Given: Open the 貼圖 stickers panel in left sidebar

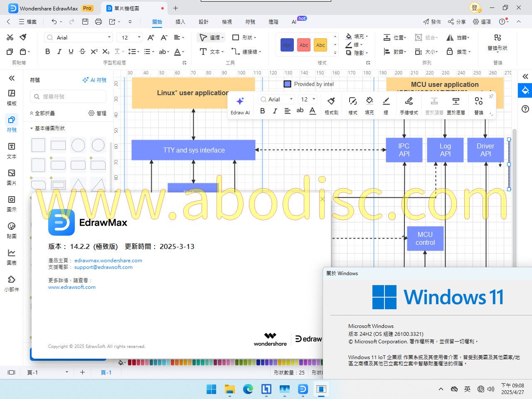Looking at the screenshot, I should (x=12, y=230).
